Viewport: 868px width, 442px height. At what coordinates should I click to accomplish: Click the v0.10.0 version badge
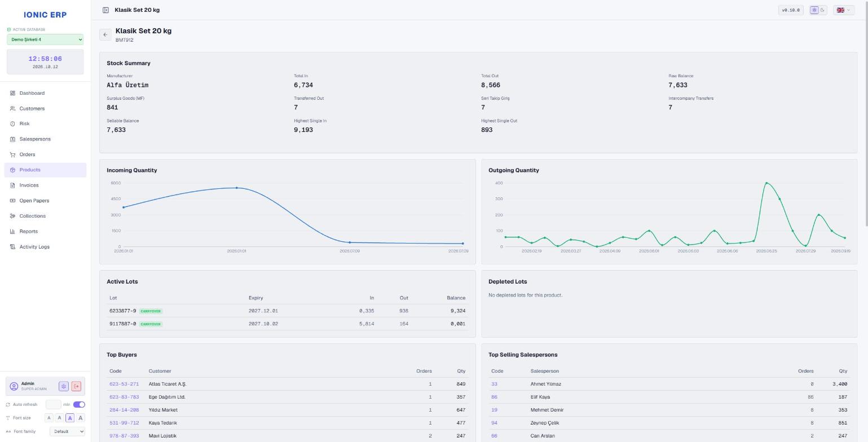[791, 10]
